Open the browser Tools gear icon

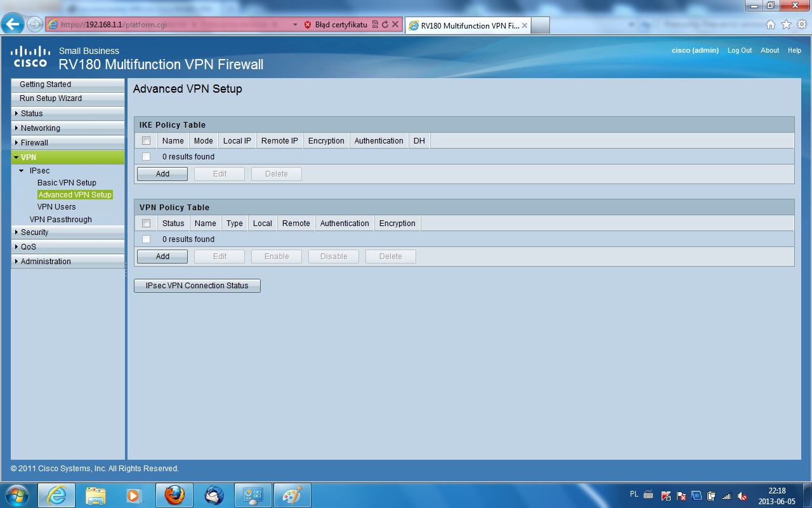coord(801,25)
